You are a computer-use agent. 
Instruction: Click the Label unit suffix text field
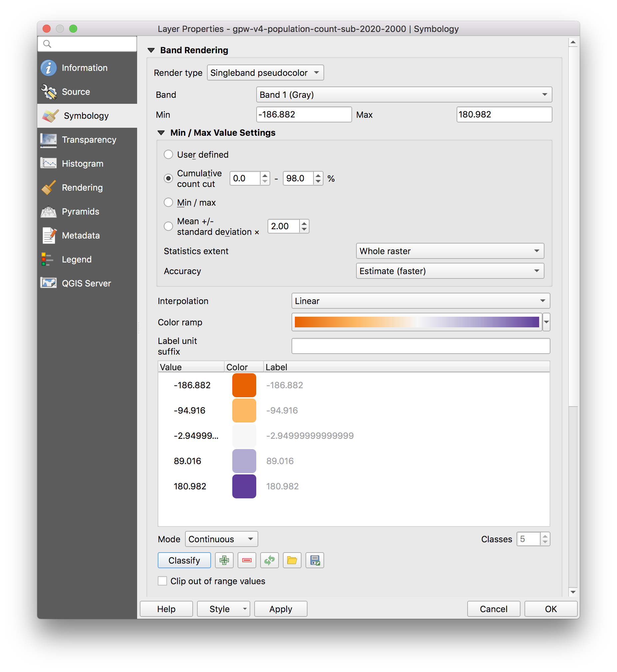[x=420, y=346]
